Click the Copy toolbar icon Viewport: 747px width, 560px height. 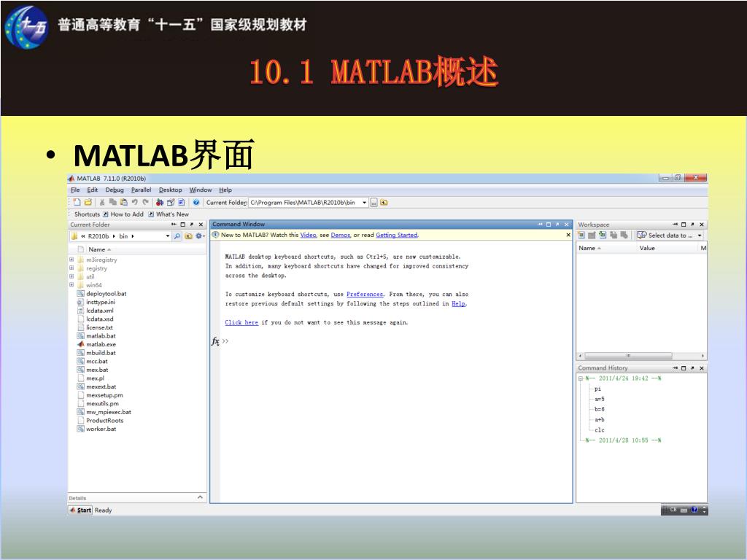[113, 203]
